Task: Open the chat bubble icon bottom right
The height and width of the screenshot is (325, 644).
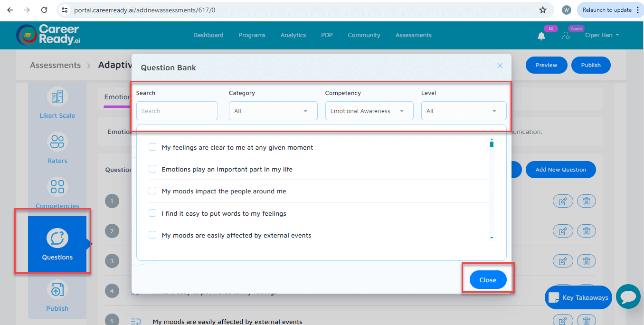Action: tap(628, 296)
